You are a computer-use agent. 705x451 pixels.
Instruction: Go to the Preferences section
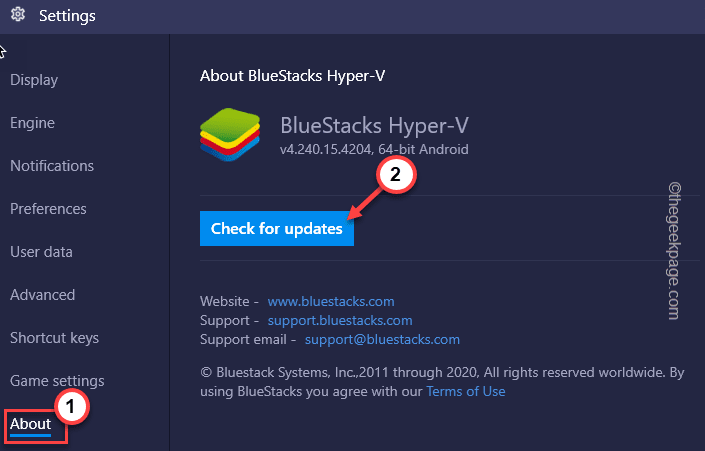(x=48, y=209)
